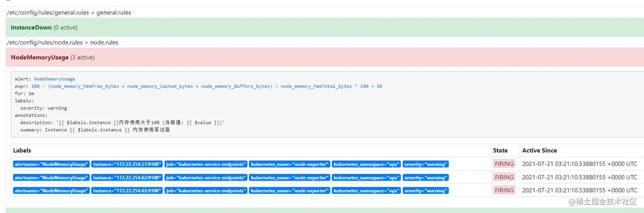Click alertname label in 172.22.254.63 row
The height and width of the screenshot is (213, 644).
[51, 191]
